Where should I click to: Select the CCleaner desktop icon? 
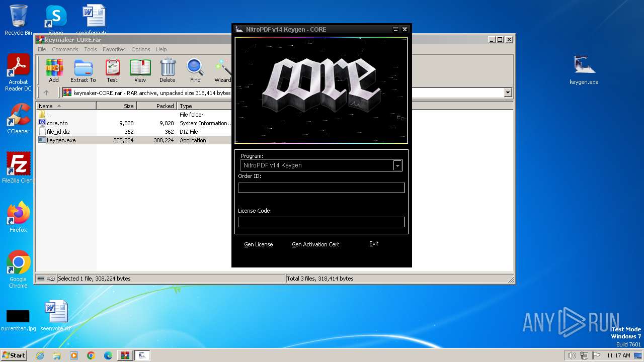click(x=18, y=119)
